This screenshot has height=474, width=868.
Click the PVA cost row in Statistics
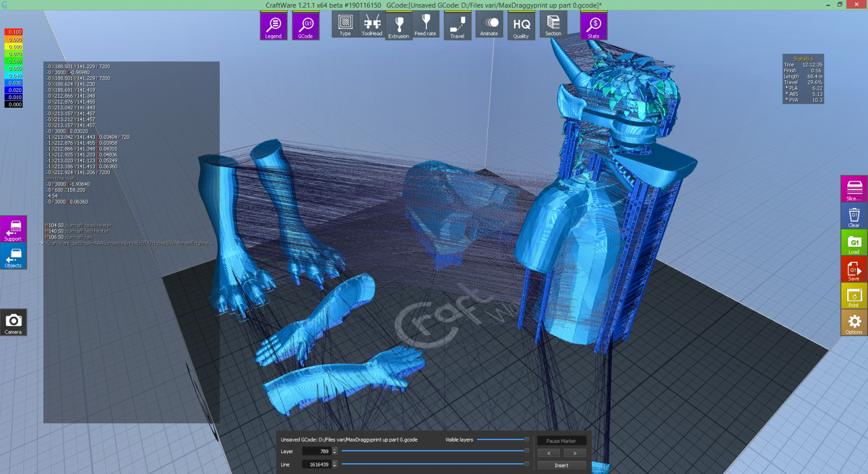tap(803, 100)
